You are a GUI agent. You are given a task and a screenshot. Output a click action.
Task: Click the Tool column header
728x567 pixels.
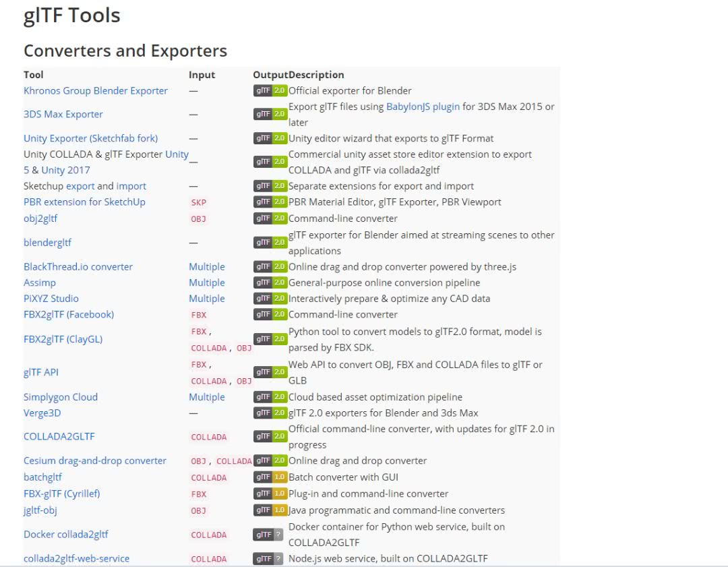(x=34, y=75)
